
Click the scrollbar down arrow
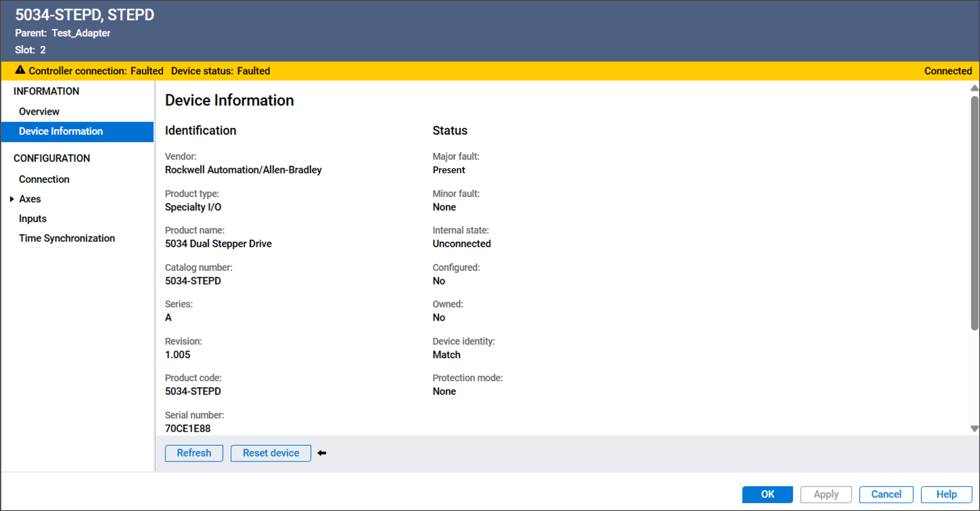tap(975, 428)
